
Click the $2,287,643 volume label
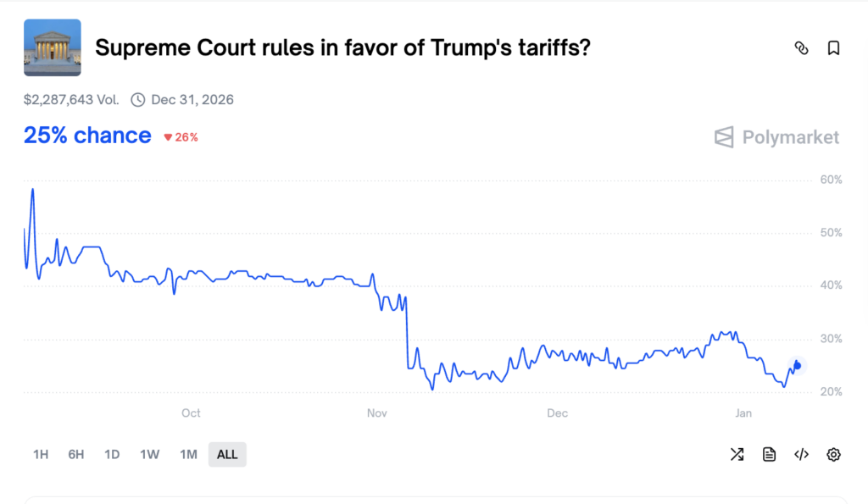(x=61, y=99)
